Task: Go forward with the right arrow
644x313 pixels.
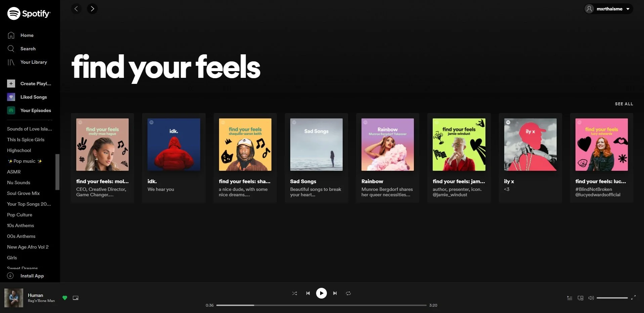Action: tap(92, 9)
